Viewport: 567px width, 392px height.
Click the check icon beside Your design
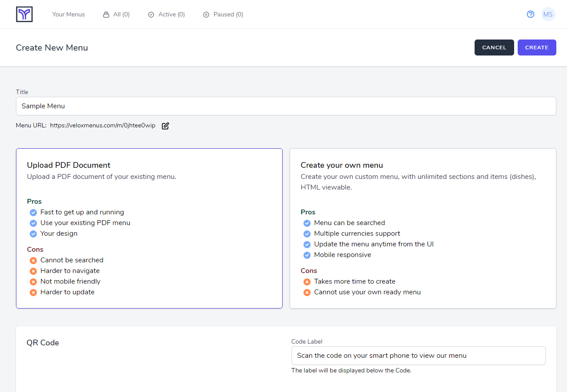pyautogui.click(x=33, y=234)
